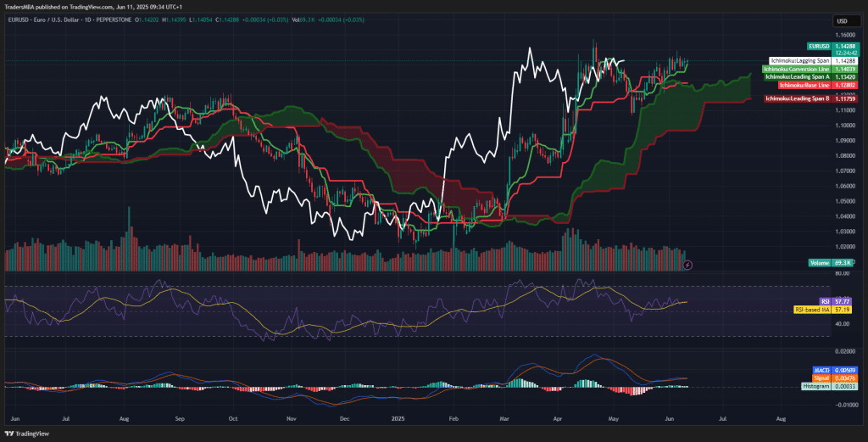Click the Histogram value label
The image size is (868, 442).
pos(815,386)
